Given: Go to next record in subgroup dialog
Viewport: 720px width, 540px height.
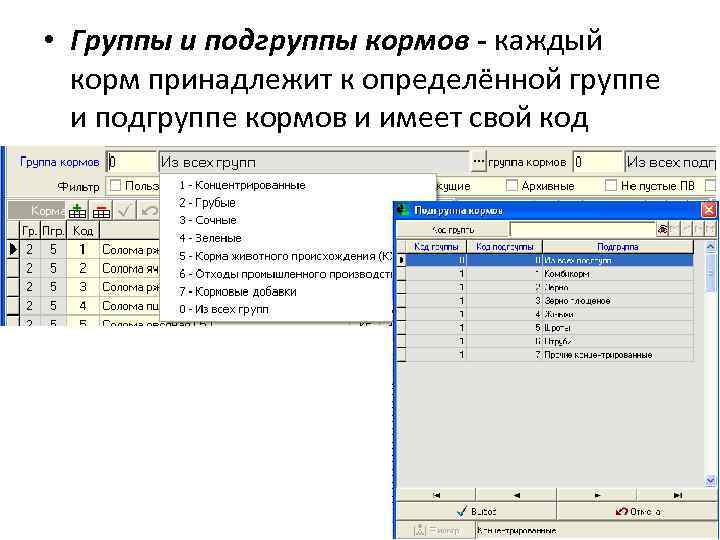Looking at the screenshot, I should pos(597,495).
